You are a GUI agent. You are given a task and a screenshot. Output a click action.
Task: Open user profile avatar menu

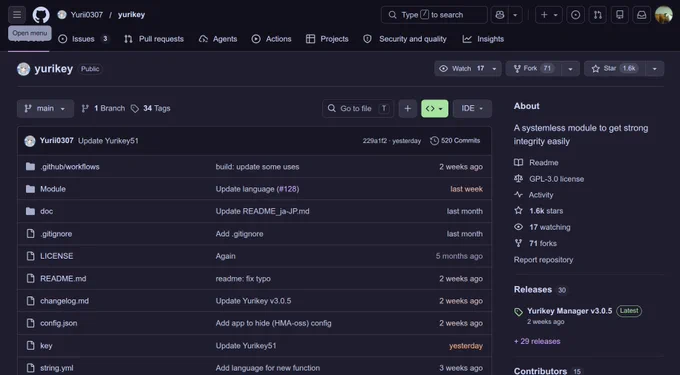664,15
